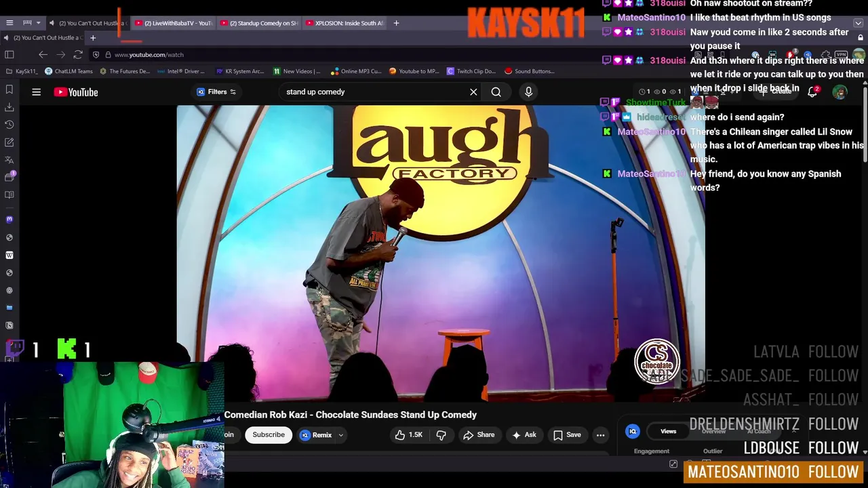Open the Youtube to MP... bookmark
This screenshot has height=488, width=868.
(414, 71)
